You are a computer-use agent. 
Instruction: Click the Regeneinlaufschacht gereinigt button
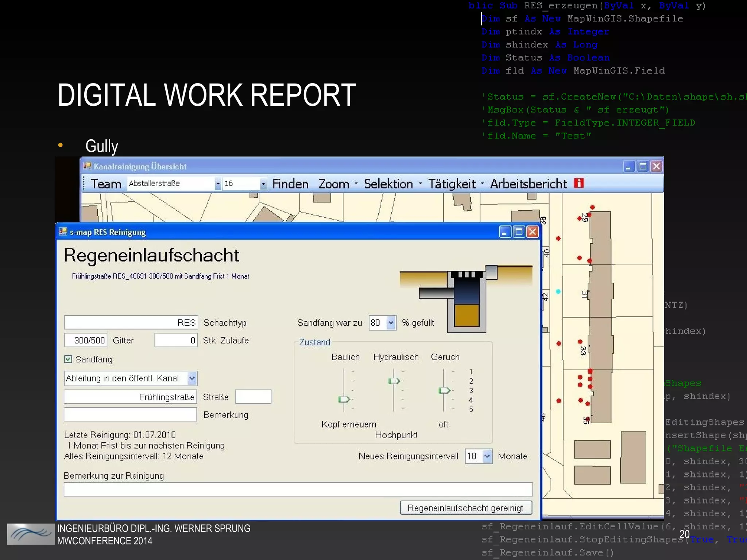click(x=466, y=508)
